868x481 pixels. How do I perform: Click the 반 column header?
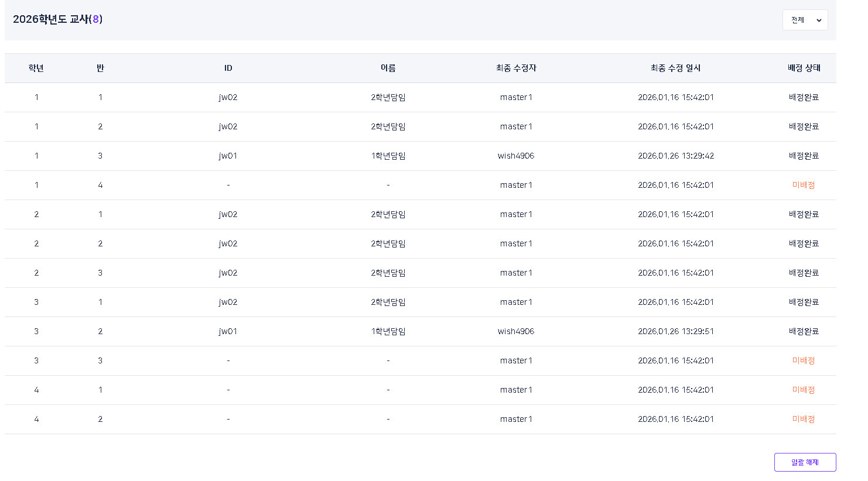pyautogui.click(x=100, y=68)
